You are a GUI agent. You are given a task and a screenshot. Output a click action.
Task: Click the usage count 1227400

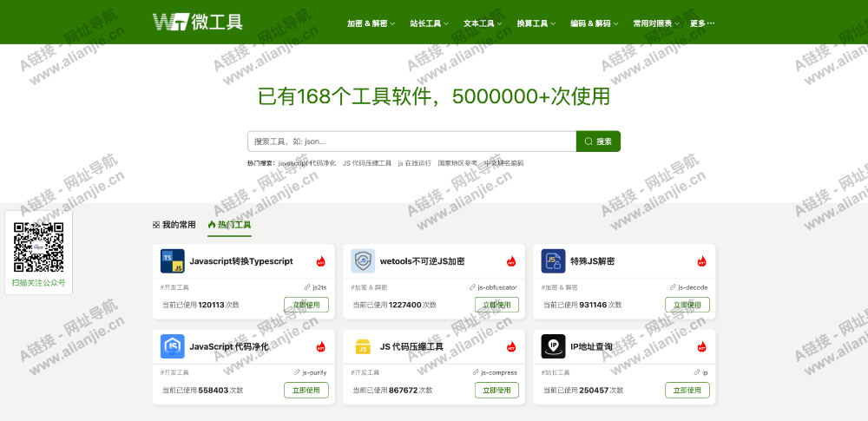click(404, 305)
